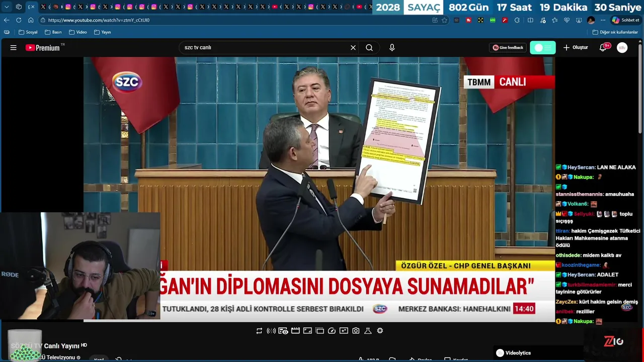The image size is (644, 362).
Task: Click the red TubeBuddy extension icon
Action: (468, 20)
